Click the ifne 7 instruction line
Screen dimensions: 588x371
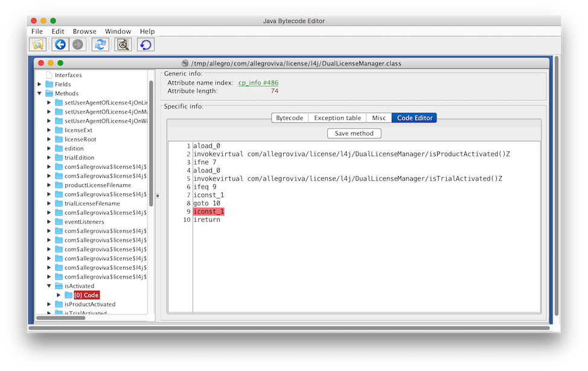[x=205, y=162]
